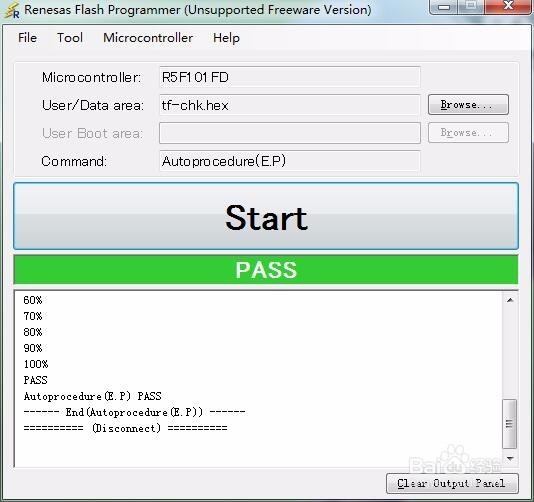Click the '80%' output line

(x=33, y=332)
